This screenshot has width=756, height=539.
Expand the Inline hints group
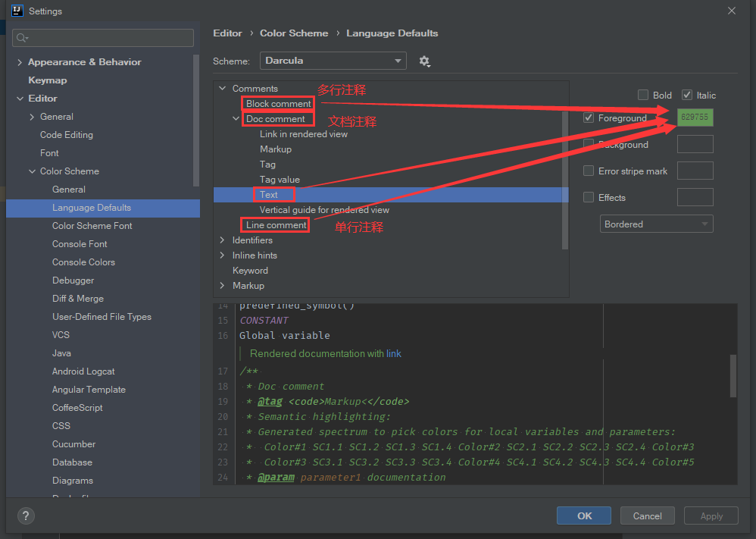[222, 255]
